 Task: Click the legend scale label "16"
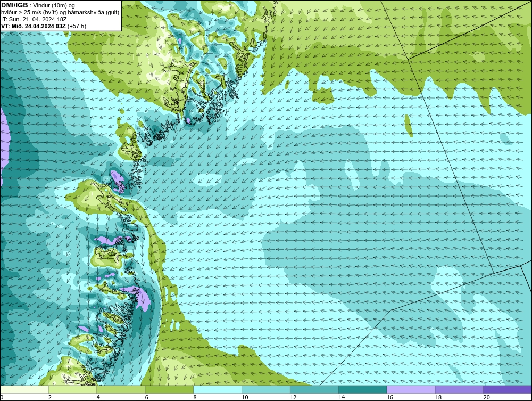point(390,397)
